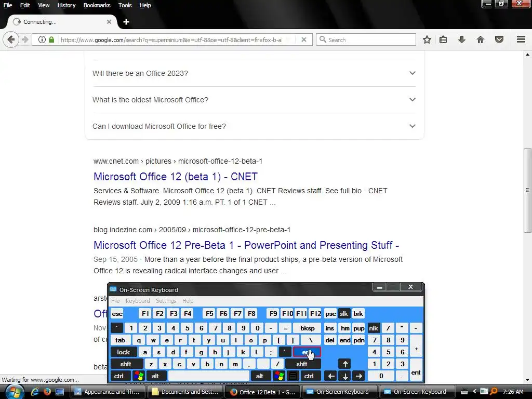532x399 pixels.
Task: Click the Show Desktop quick launch icon
Action: (60, 392)
